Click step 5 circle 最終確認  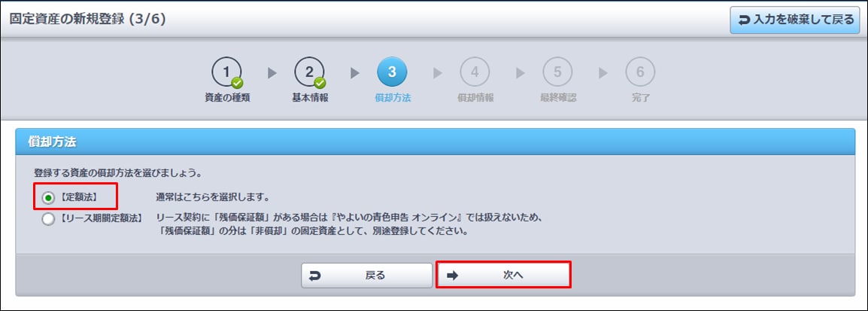pyautogui.click(x=557, y=72)
